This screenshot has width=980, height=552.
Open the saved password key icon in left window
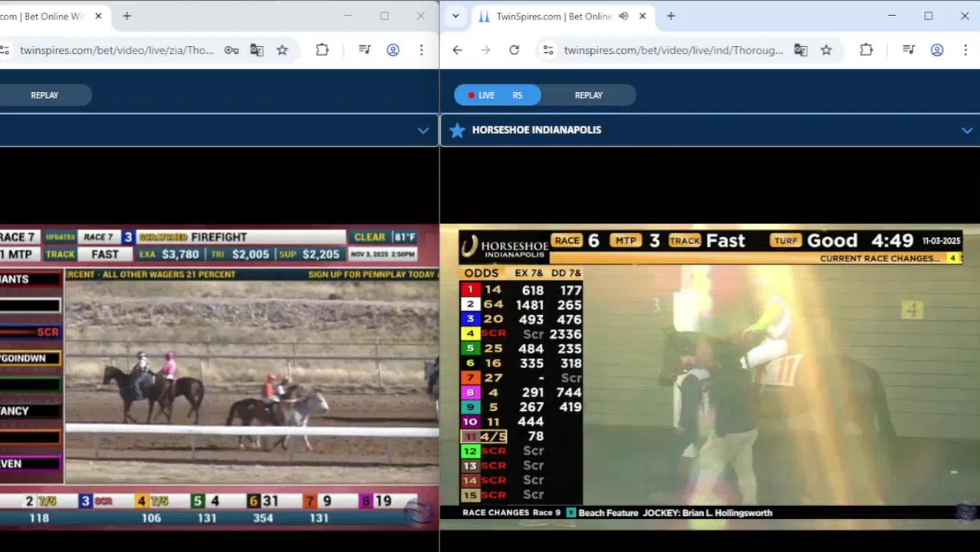231,50
